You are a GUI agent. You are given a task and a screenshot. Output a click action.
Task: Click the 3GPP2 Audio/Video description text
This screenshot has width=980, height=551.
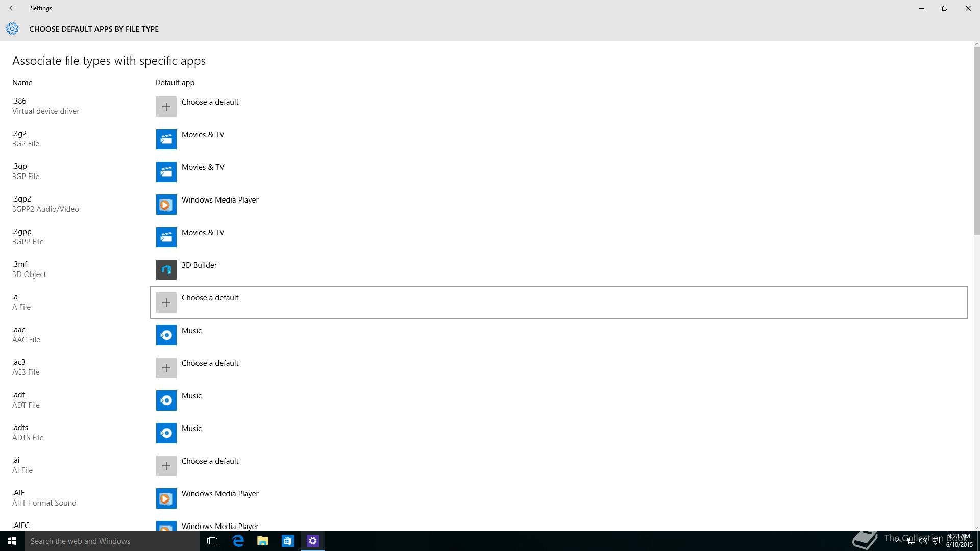point(45,209)
